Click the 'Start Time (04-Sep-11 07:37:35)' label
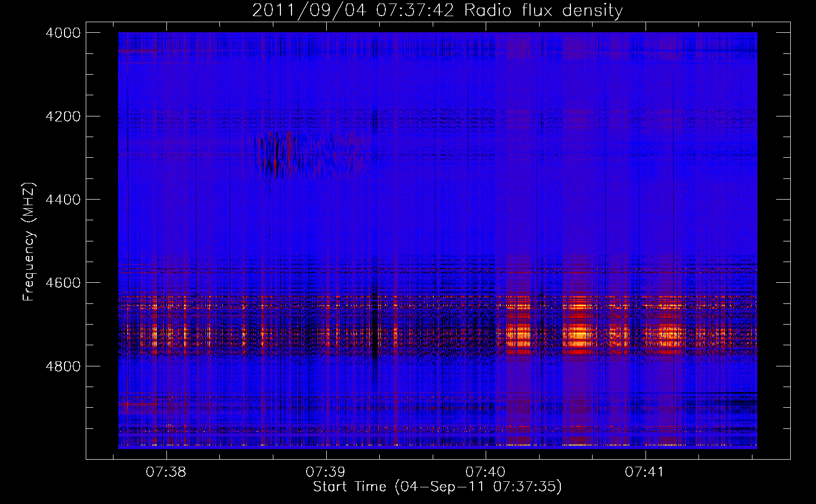The height and width of the screenshot is (504, 816). point(437,487)
